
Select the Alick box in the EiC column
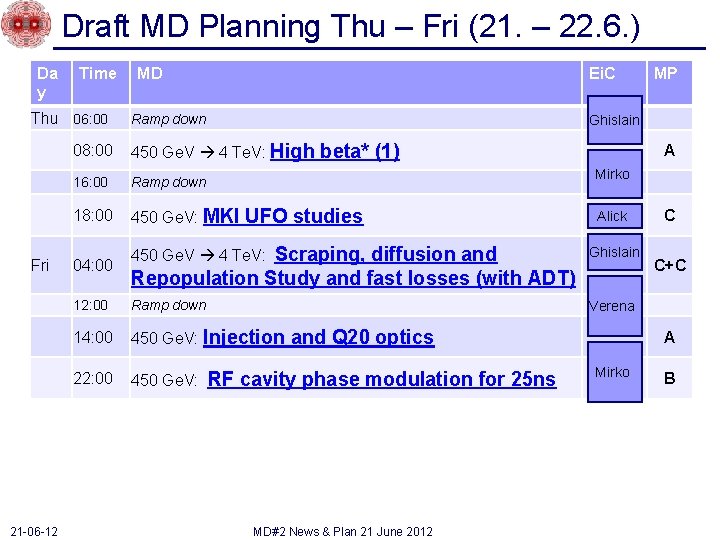click(612, 216)
